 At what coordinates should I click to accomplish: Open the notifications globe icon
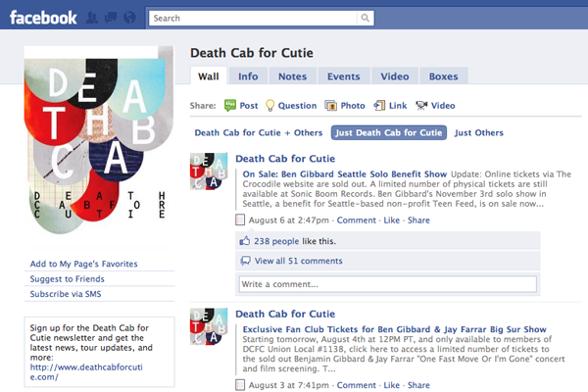click(x=130, y=18)
